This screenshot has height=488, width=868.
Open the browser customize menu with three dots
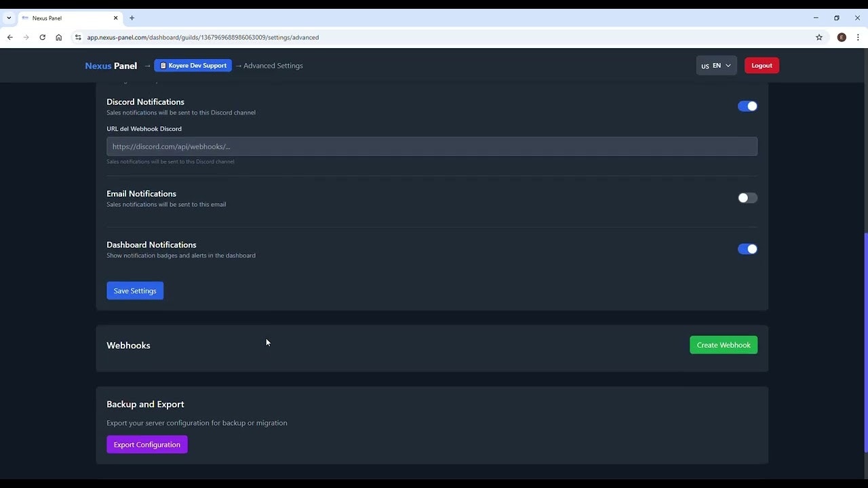coord(859,37)
